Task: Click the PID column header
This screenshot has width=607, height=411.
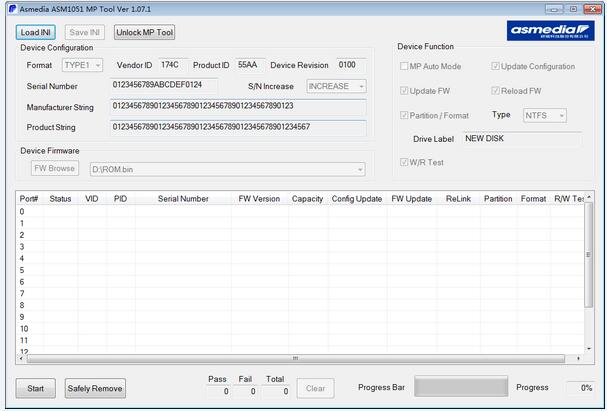Action: coord(120,199)
